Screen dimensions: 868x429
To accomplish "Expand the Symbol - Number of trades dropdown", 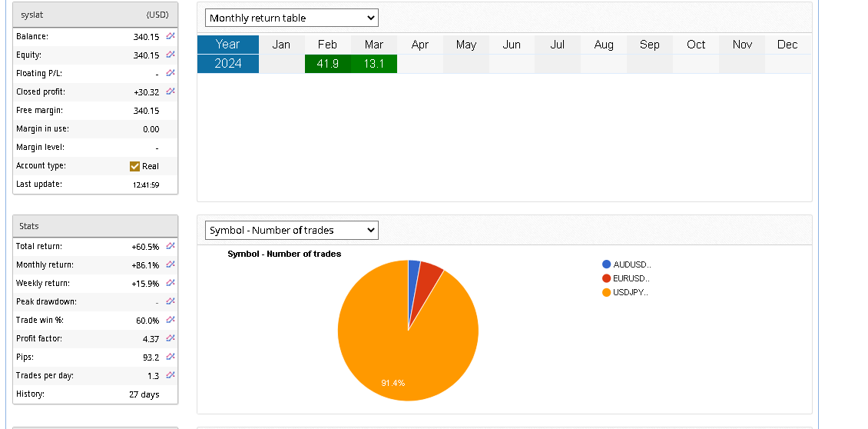I will tap(291, 230).
